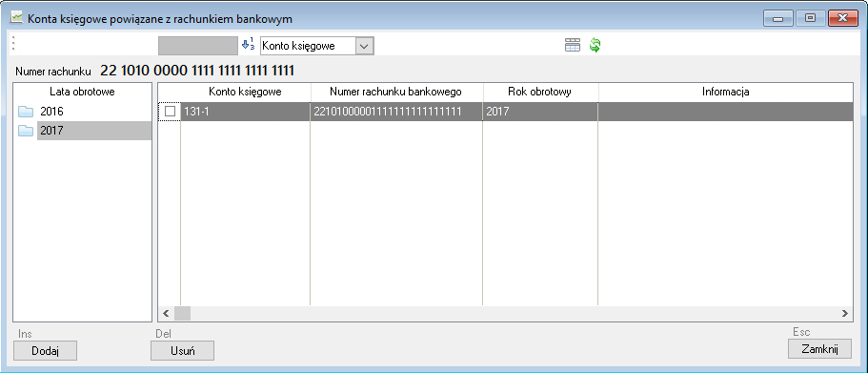Select the Konto księgowe combo box field

(317, 46)
